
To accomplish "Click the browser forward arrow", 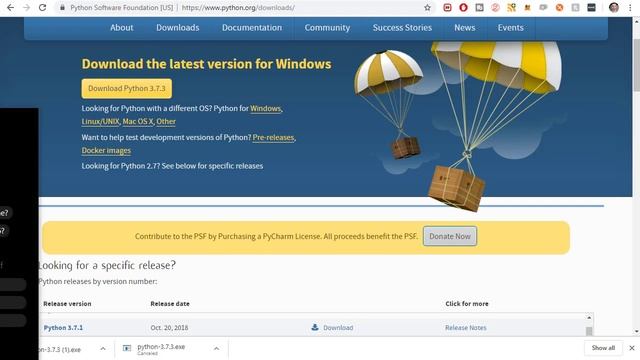I will tap(27, 7).
